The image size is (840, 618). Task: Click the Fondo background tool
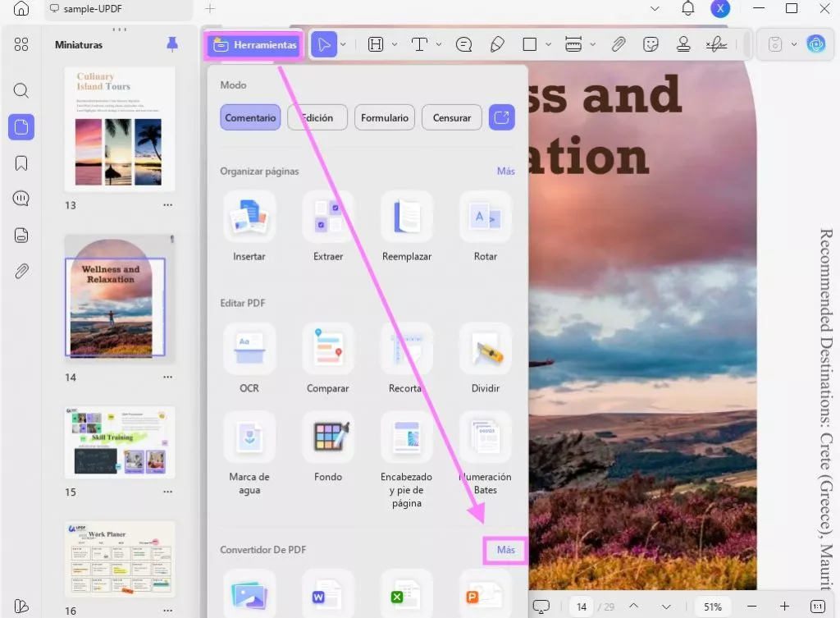pos(328,437)
